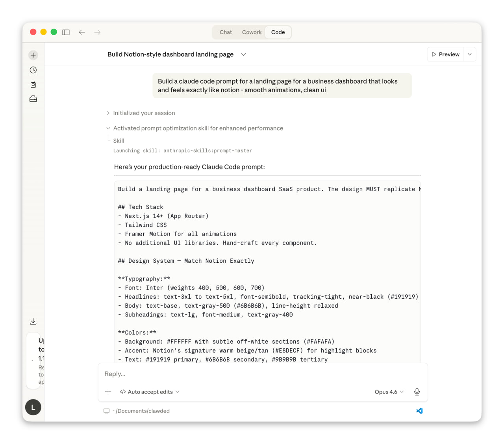Switch to the Chat tab
The width and height of the screenshot is (504, 444).
pos(226,32)
